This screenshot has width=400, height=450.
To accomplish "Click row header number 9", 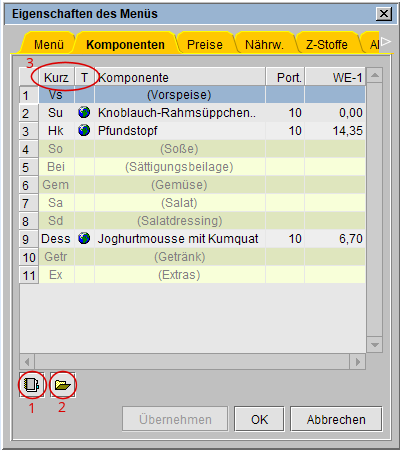I will coord(29,239).
